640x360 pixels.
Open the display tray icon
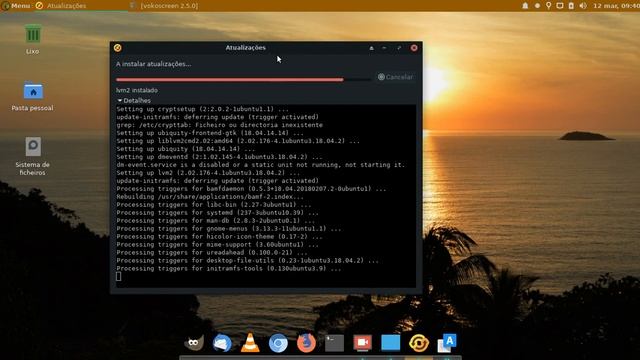click(560, 6)
